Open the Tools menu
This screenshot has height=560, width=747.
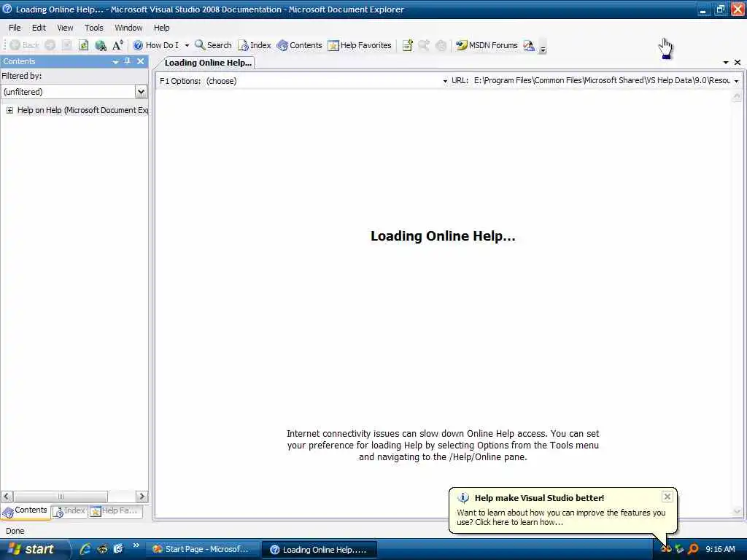coord(94,28)
